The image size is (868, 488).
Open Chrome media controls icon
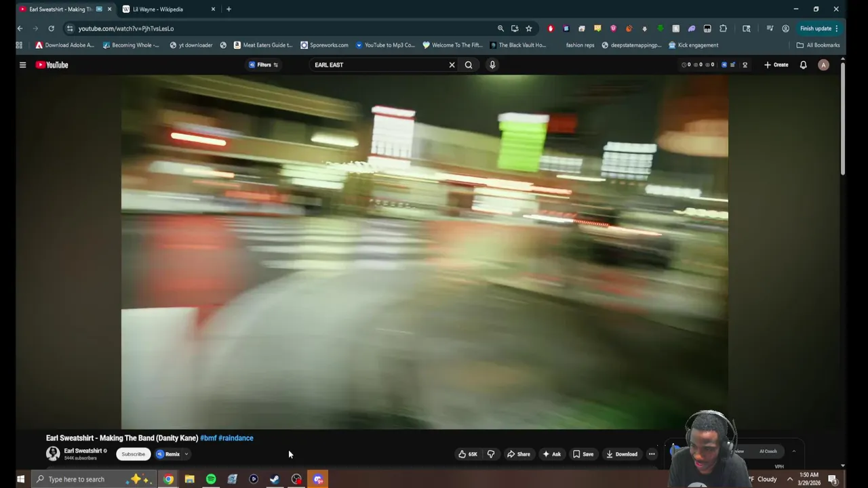770,28
